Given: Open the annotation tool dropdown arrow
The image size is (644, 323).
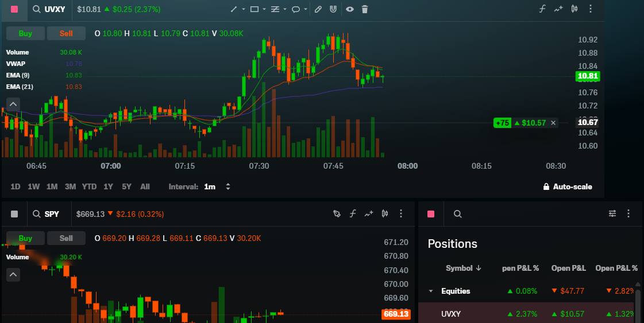Looking at the screenshot, I should click(x=306, y=9).
